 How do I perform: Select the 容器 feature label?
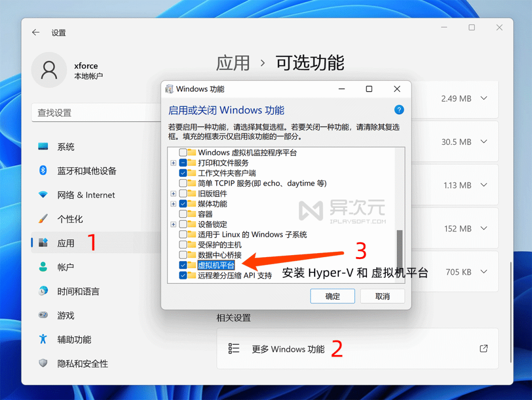point(205,214)
